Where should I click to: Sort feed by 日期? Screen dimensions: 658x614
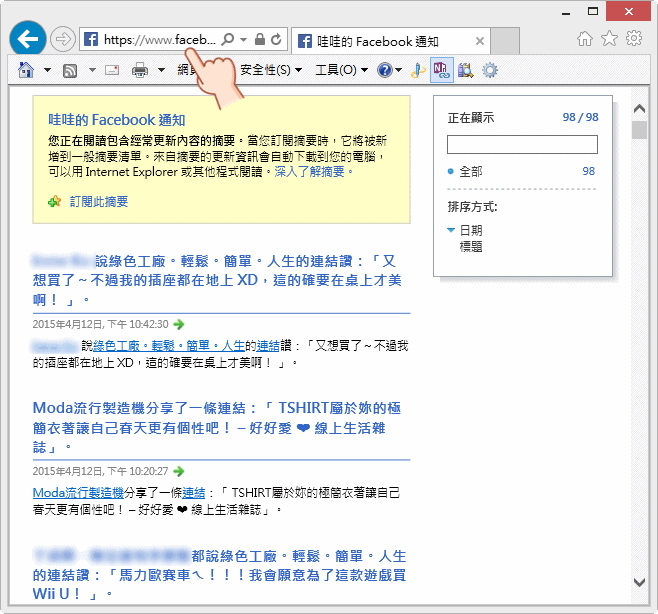click(x=471, y=230)
